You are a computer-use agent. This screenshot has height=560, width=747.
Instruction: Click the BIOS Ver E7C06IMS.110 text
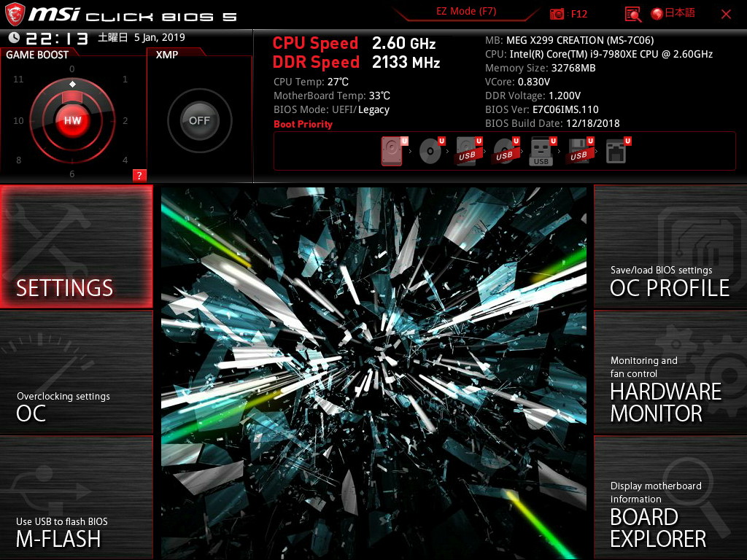coord(542,109)
